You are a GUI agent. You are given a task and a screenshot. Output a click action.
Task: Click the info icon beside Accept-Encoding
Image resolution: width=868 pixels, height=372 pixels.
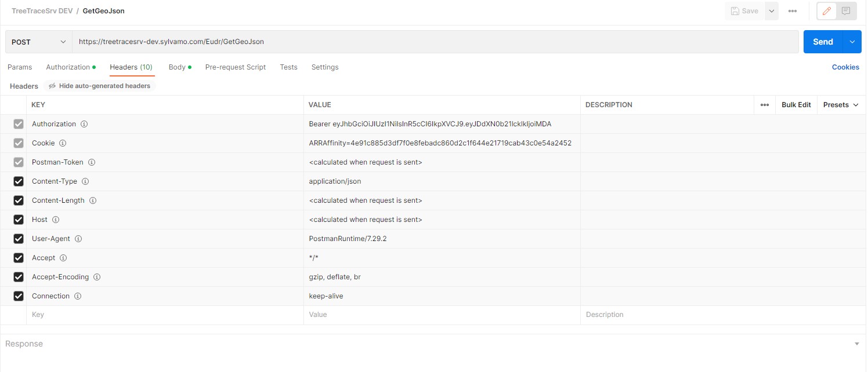[97, 277]
